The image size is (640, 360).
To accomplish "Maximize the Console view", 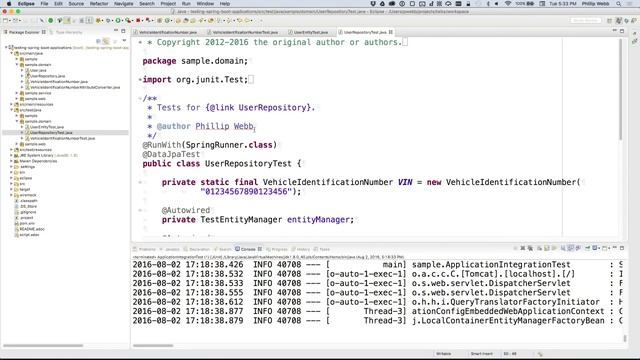I will pyautogui.click(x=622, y=248).
